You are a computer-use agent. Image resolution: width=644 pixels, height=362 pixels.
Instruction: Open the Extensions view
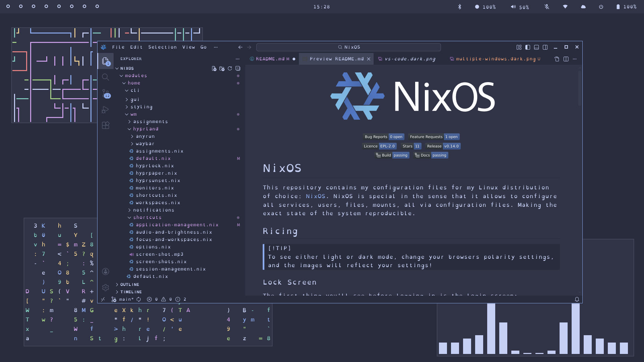point(106,125)
